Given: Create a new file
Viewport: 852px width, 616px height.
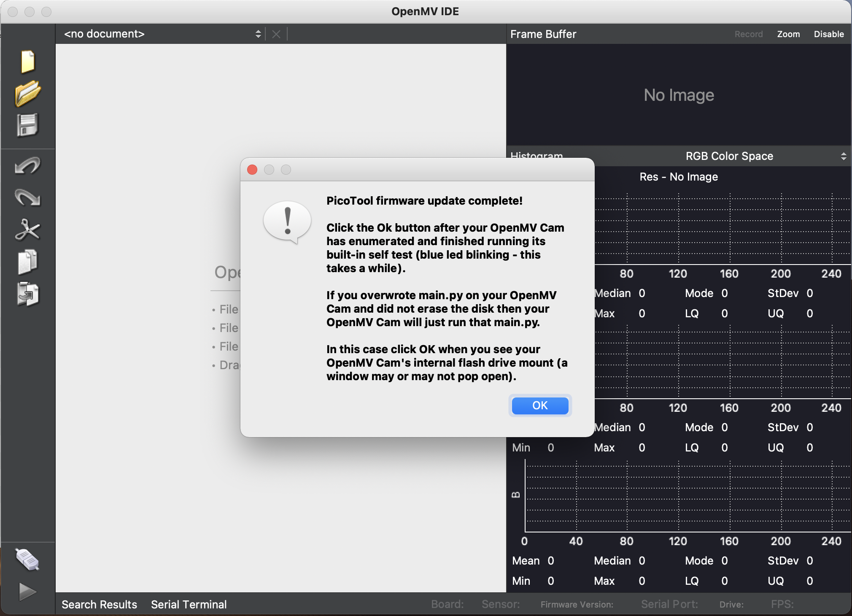Looking at the screenshot, I should coord(27,62).
